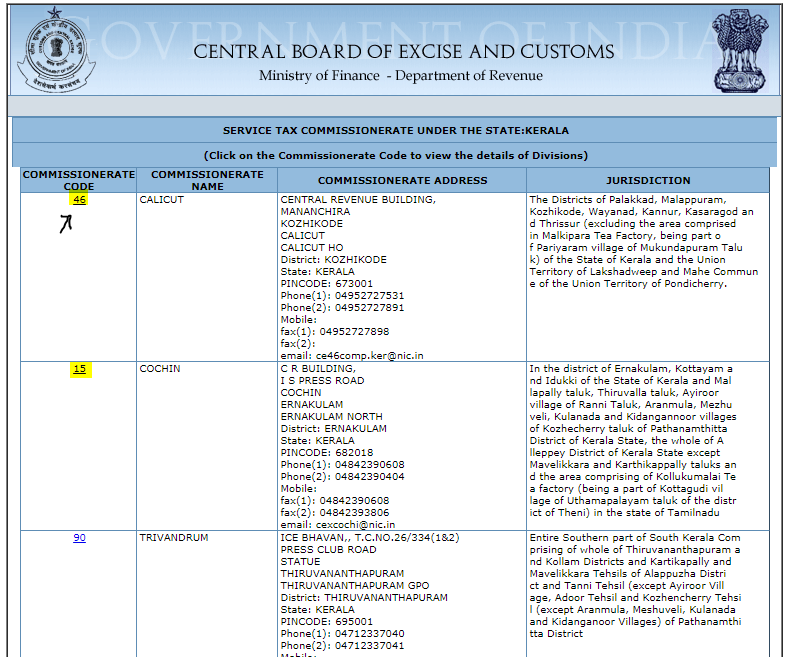
Task: Click Phone(2): 04842390404 text
Action: point(342,477)
